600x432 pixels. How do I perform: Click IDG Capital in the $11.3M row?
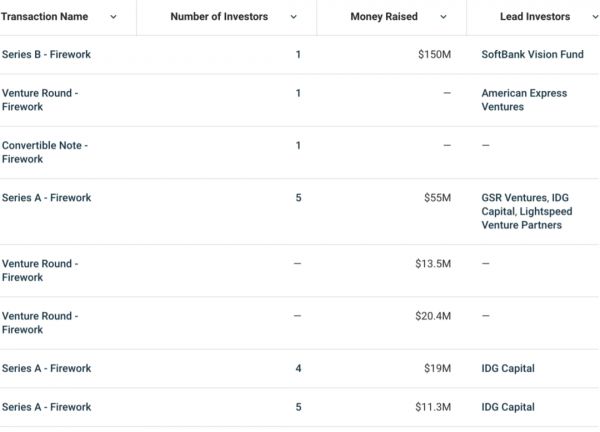coord(508,407)
